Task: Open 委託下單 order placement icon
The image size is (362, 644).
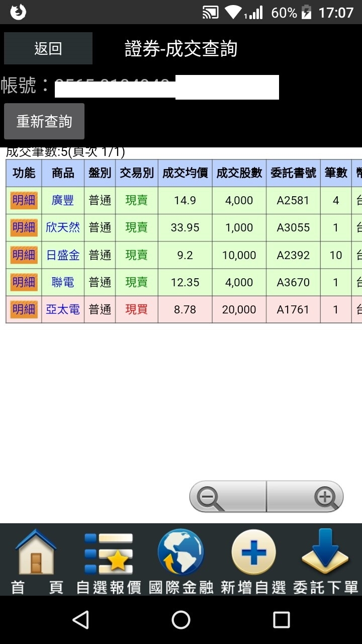Action: [x=326, y=561]
